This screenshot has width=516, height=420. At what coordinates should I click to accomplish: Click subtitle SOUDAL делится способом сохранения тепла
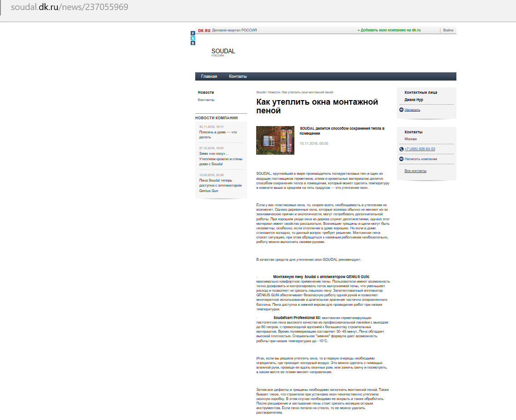pos(342,131)
